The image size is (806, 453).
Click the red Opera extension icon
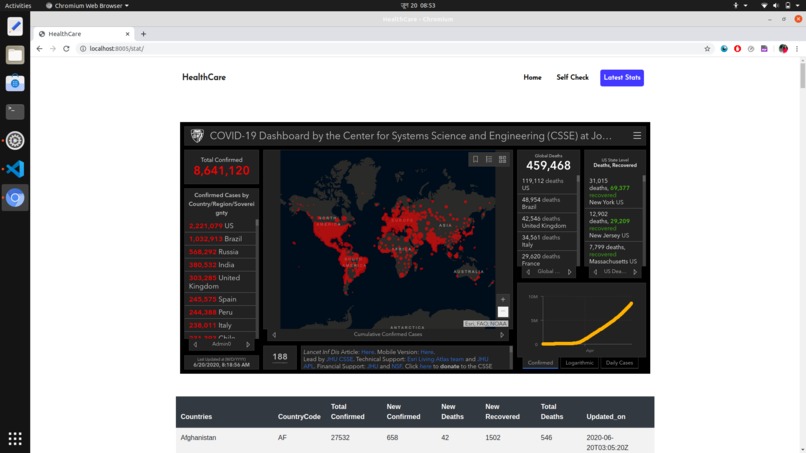(x=738, y=48)
